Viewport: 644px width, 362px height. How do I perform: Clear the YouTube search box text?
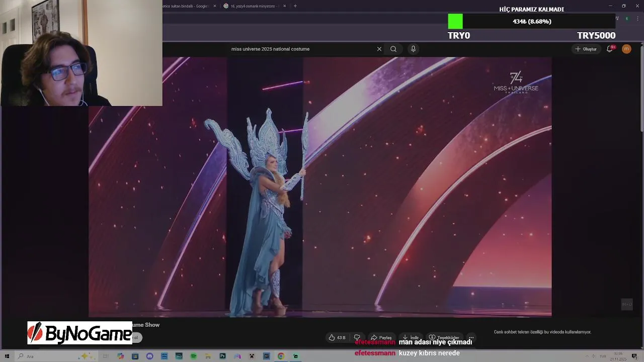[379, 49]
